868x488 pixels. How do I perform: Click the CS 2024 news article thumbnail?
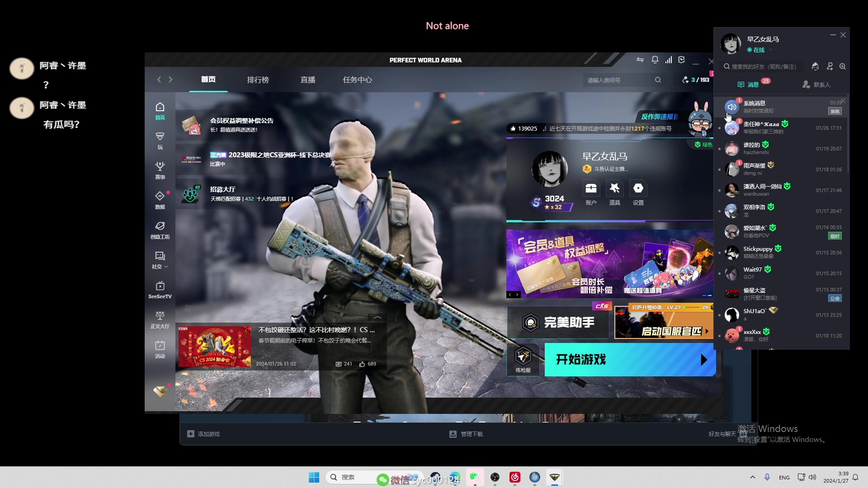[x=215, y=347]
